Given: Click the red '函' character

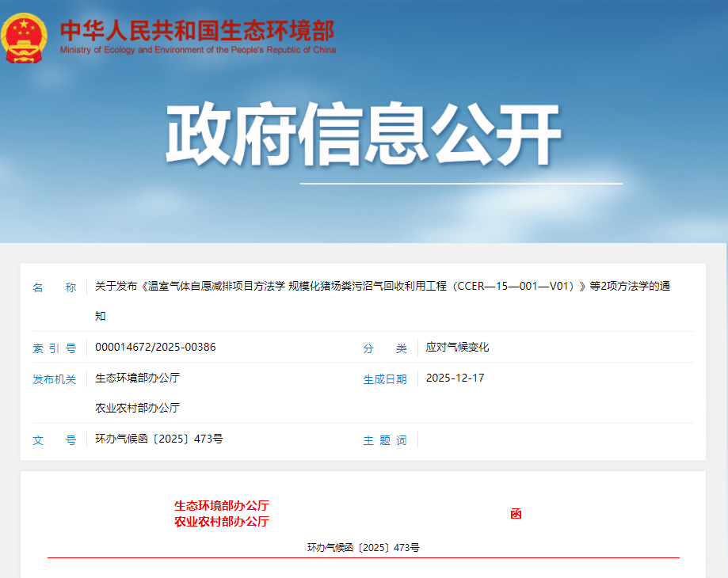Looking at the screenshot, I should 516,514.
